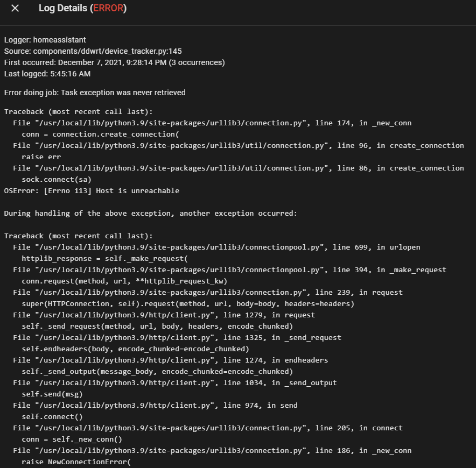Click the Log Details title text
Image resolution: width=476 pixels, height=468 pixels.
(63, 9)
